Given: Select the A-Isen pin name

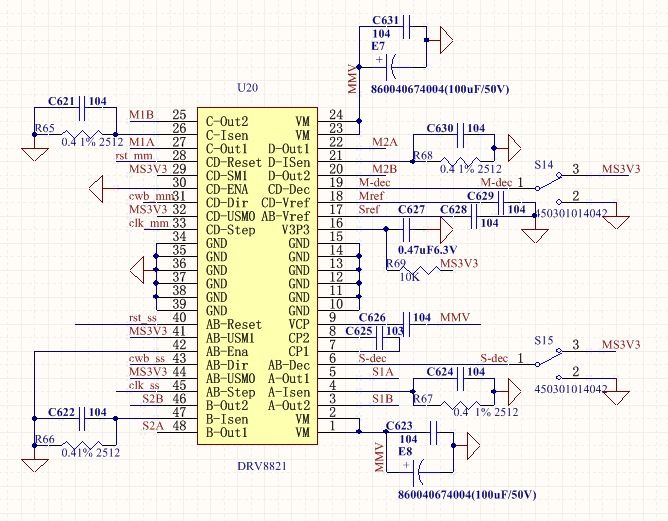Looking at the screenshot, I should pyautogui.click(x=289, y=392).
